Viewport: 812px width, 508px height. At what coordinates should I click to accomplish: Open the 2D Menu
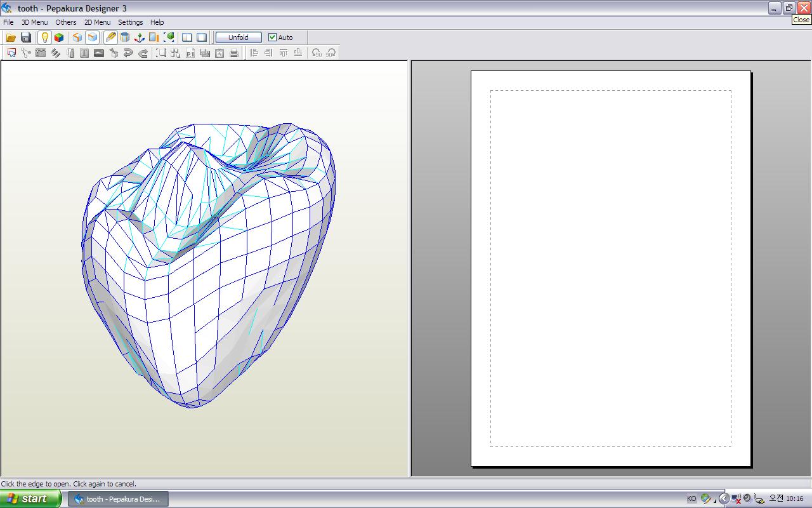tap(97, 22)
